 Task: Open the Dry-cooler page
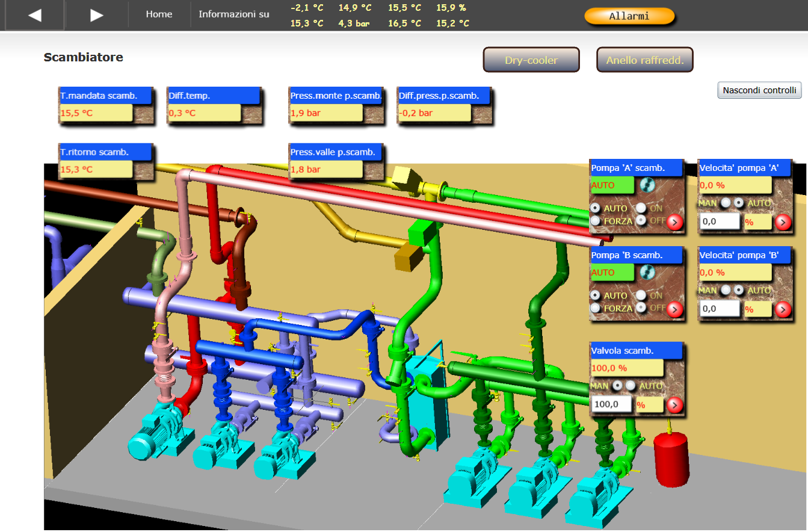(531, 60)
